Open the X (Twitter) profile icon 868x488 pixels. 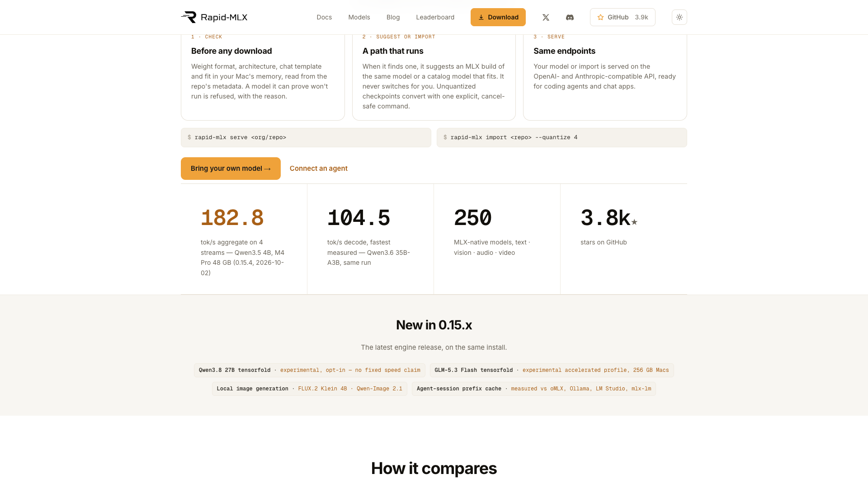tap(546, 17)
